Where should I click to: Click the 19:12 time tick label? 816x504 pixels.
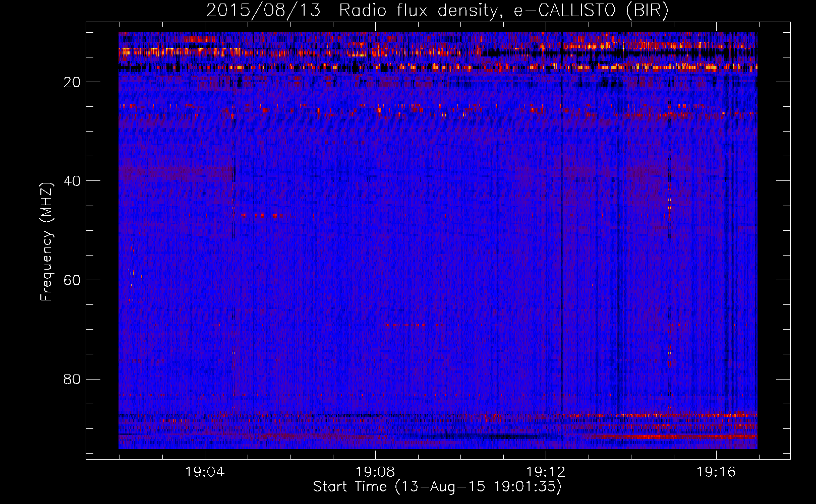point(546,472)
